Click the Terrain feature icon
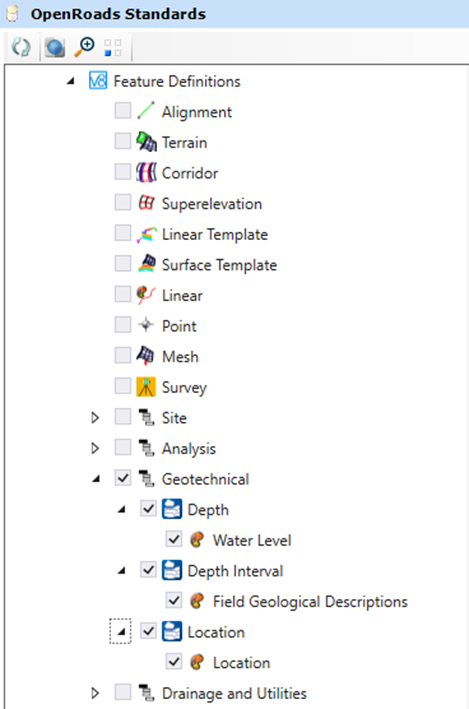The width and height of the screenshot is (469, 709). click(147, 142)
